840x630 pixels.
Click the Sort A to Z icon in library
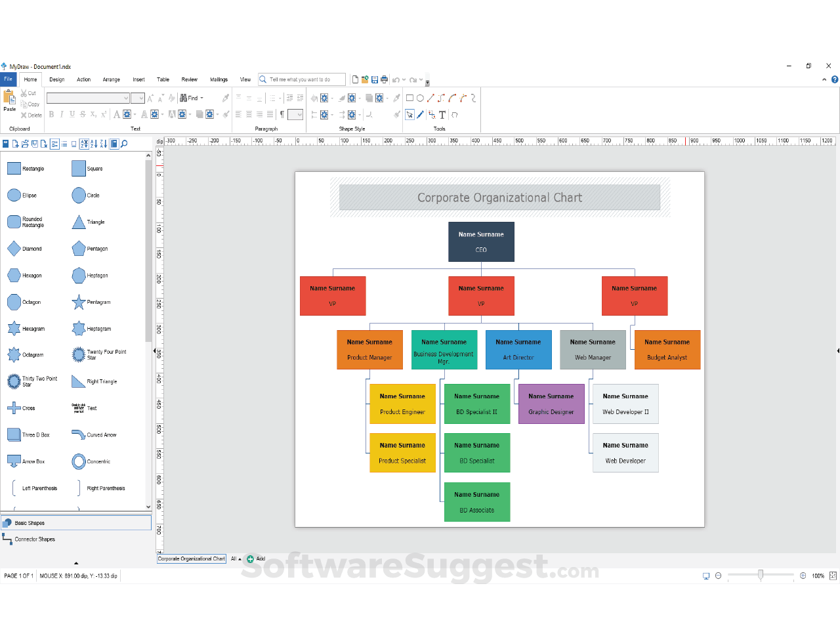(x=94, y=144)
